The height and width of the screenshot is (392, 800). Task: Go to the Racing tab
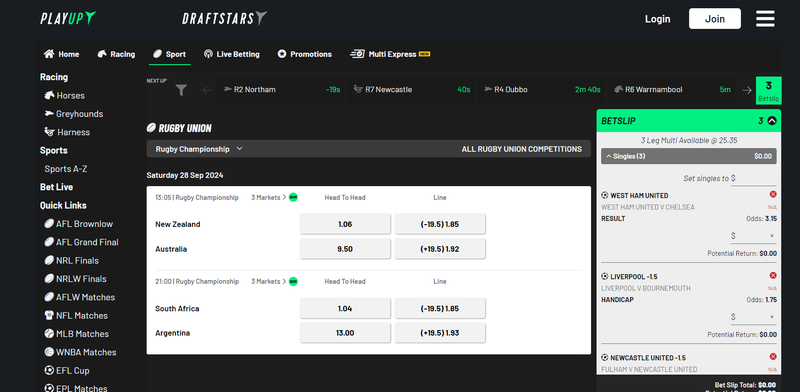(116, 54)
